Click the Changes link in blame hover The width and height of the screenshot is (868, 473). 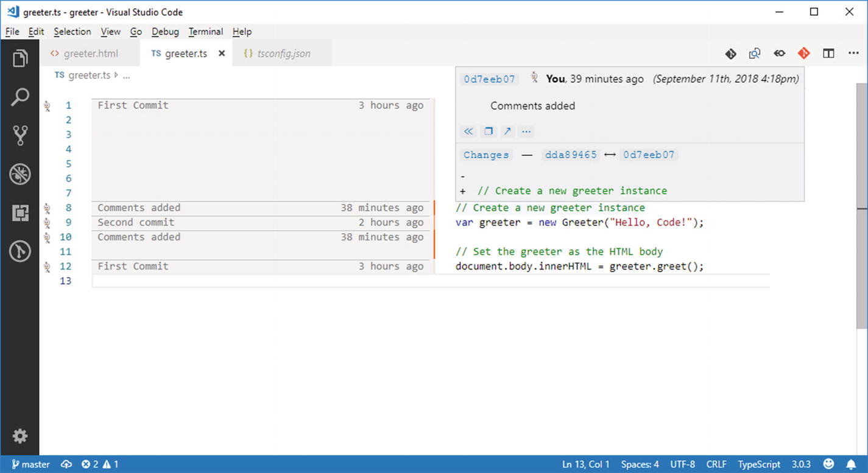click(x=486, y=155)
